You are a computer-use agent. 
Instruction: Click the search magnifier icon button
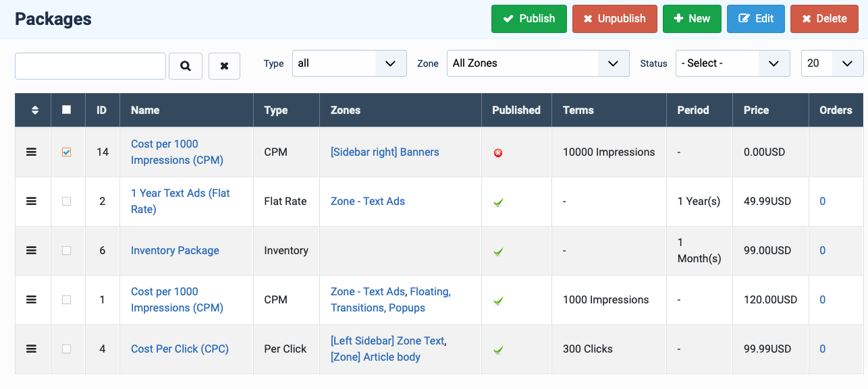[x=186, y=66]
